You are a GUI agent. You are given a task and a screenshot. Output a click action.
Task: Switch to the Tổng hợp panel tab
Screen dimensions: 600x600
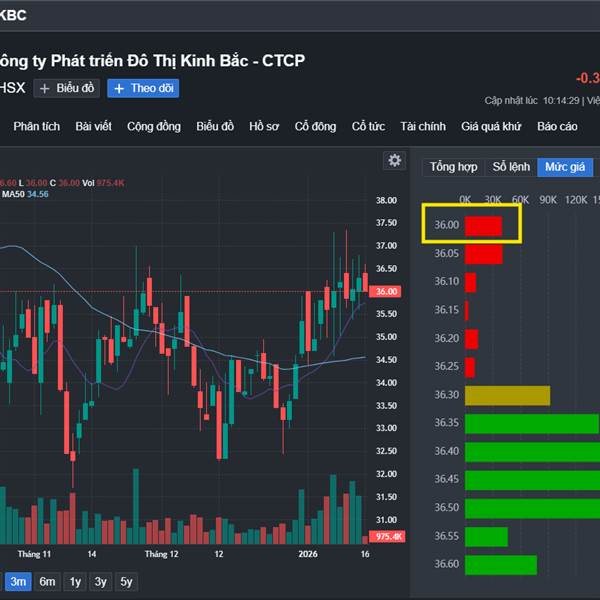pos(453,167)
